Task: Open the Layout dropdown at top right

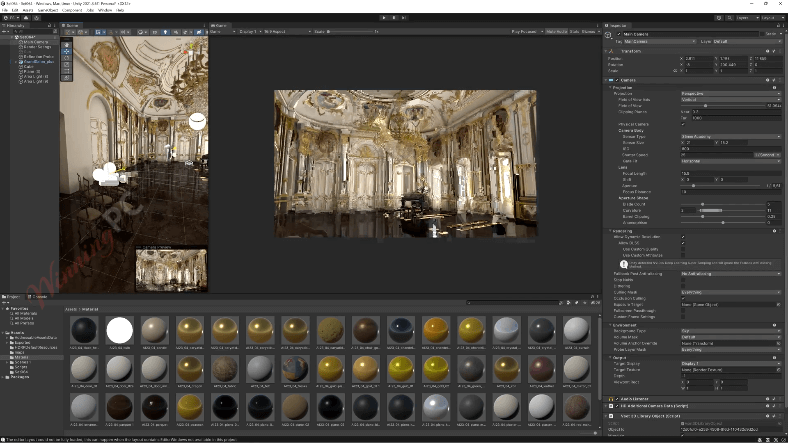Action: 772,18
